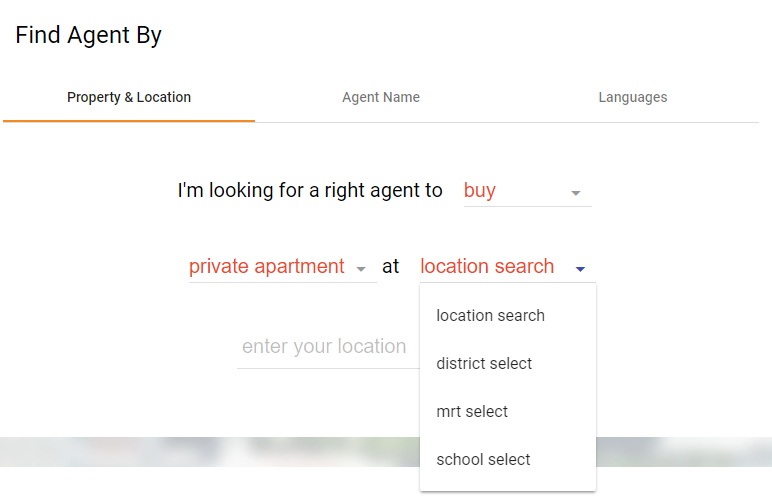The width and height of the screenshot is (772, 504).
Task: Click the word "at" between the dropdowns
Action: click(x=391, y=267)
